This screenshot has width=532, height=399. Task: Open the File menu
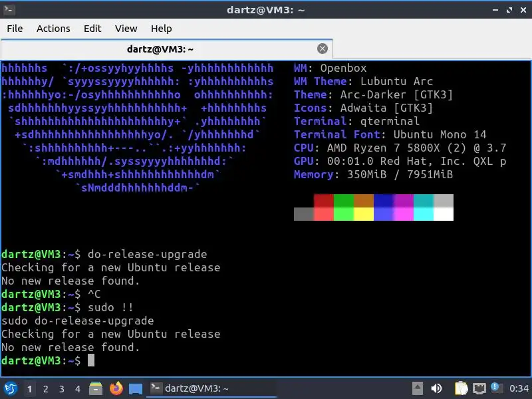(x=15, y=29)
